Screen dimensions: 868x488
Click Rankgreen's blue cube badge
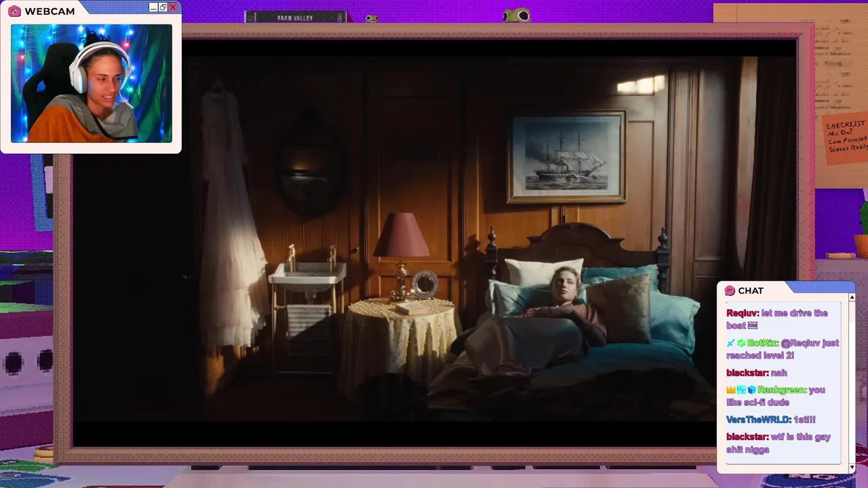[751, 390]
